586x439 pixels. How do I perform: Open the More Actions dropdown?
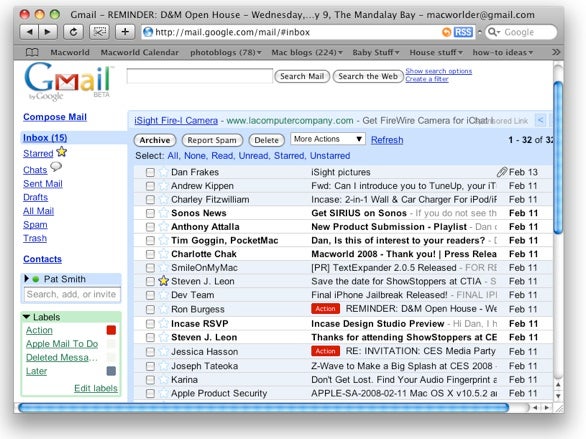click(x=328, y=139)
